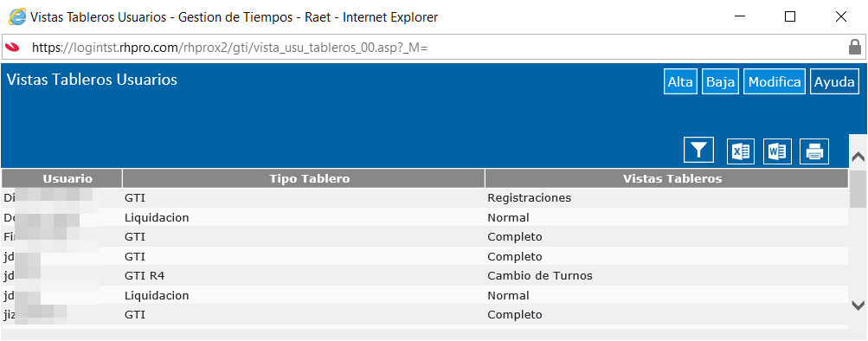This screenshot has width=868, height=341.
Task: Select the Registraciones row
Action: pyautogui.click(x=425, y=197)
